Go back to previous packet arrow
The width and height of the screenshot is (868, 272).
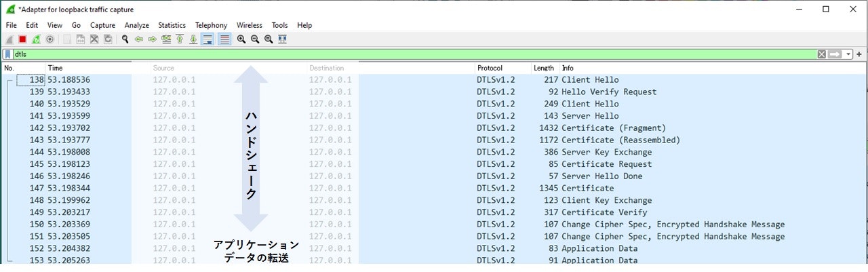click(139, 39)
